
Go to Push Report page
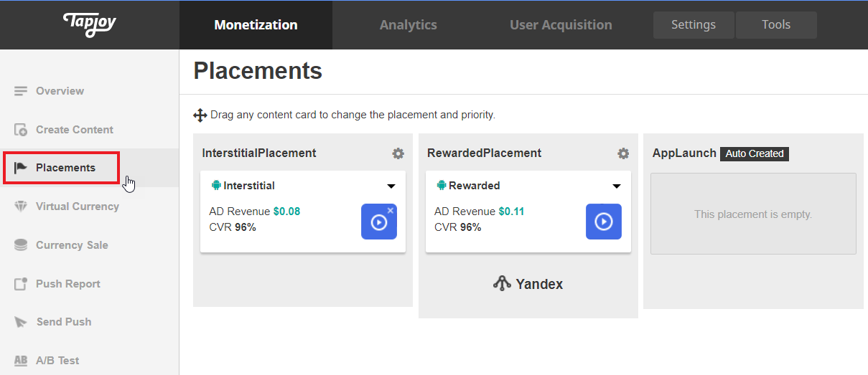coord(67,284)
